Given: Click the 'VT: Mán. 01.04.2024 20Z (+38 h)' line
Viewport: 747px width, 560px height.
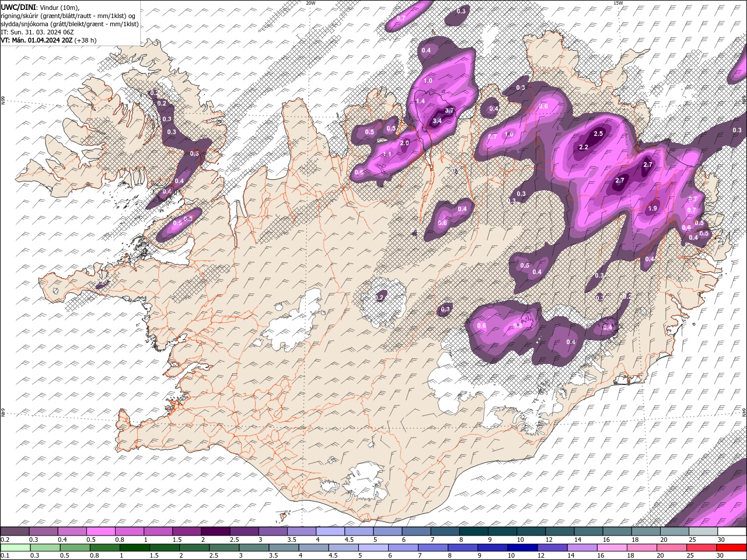Looking at the screenshot, I should click(49, 40).
